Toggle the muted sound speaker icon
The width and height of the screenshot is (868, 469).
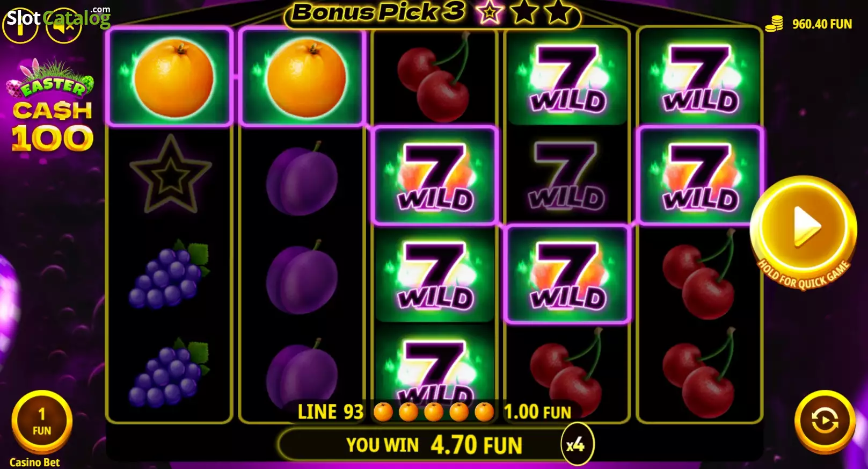(x=64, y=25)
